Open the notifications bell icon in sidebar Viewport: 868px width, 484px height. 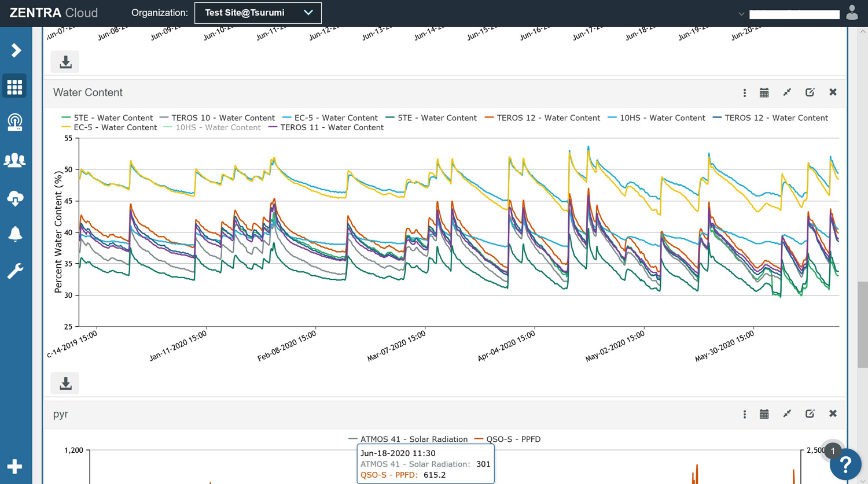[15, 234]
